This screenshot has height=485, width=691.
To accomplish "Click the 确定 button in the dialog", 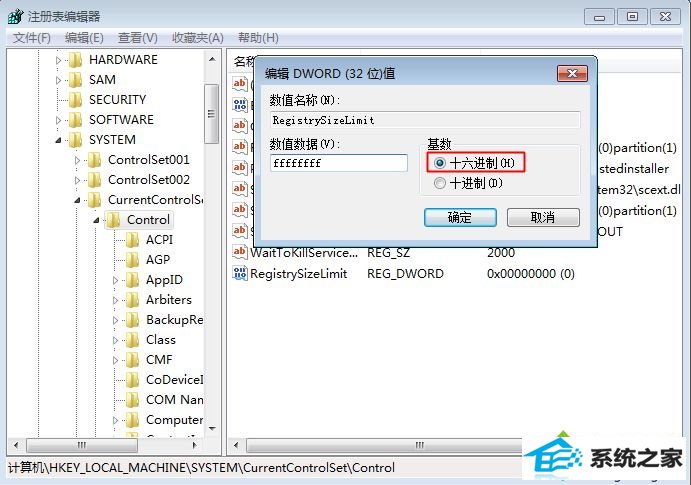I will click(460, 218).
